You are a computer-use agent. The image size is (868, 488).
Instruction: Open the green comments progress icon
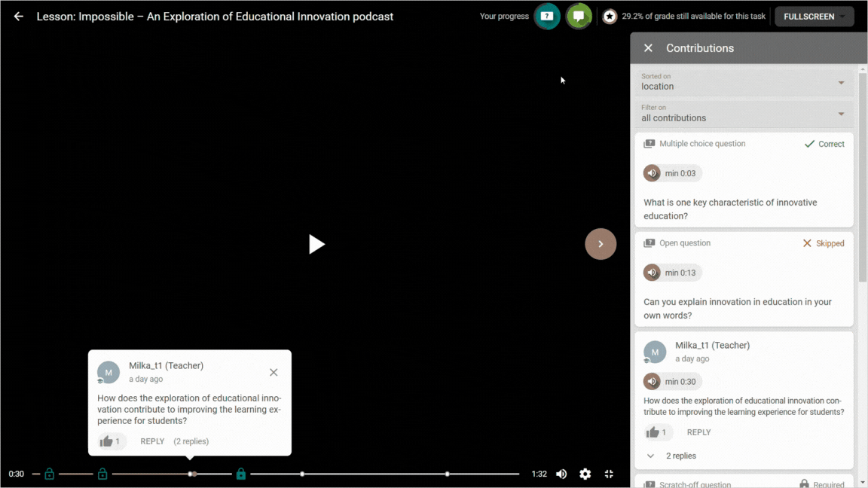(579, 17)
